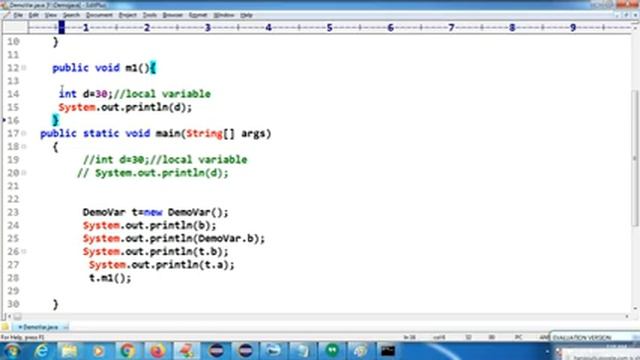Open Google Chrome from the taskbar

[x=127, y=351]
